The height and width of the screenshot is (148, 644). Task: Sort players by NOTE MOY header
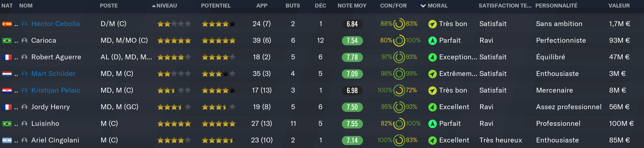352,6
